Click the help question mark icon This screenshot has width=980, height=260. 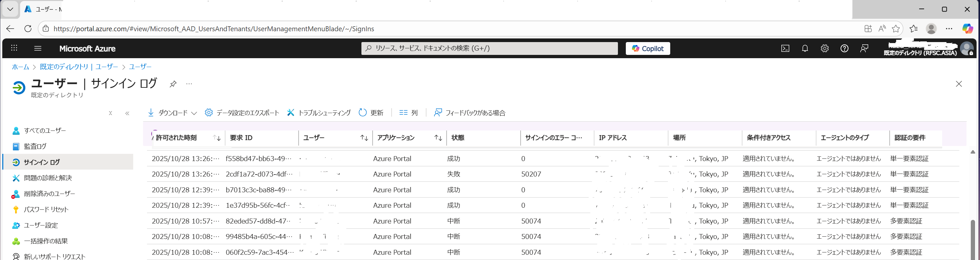[x=844, y=48]
